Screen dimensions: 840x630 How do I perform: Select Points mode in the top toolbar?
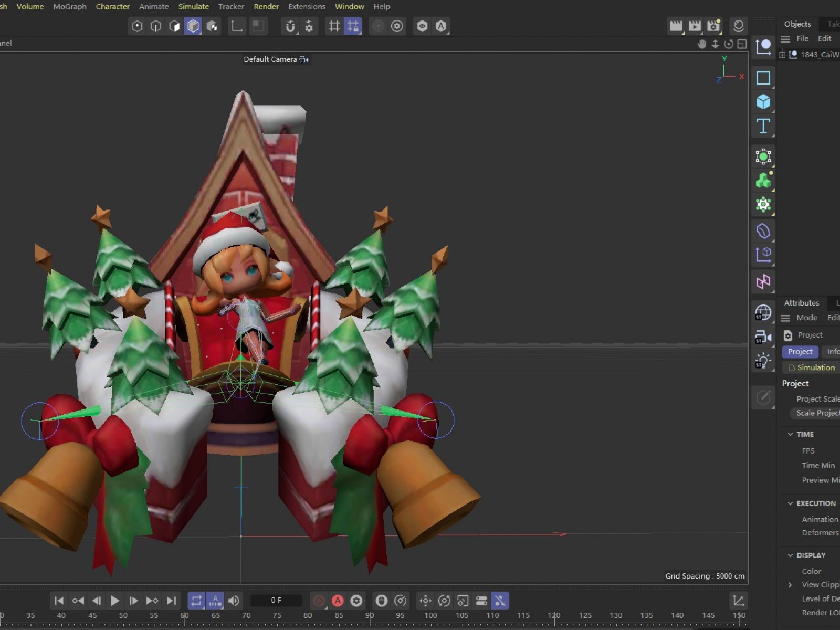137,26
